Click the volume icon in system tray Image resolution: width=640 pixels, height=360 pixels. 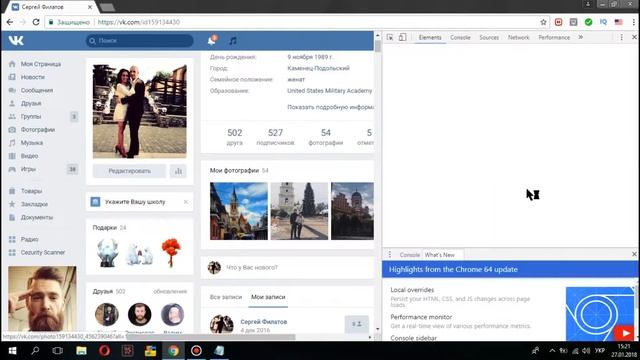[586, 351]
